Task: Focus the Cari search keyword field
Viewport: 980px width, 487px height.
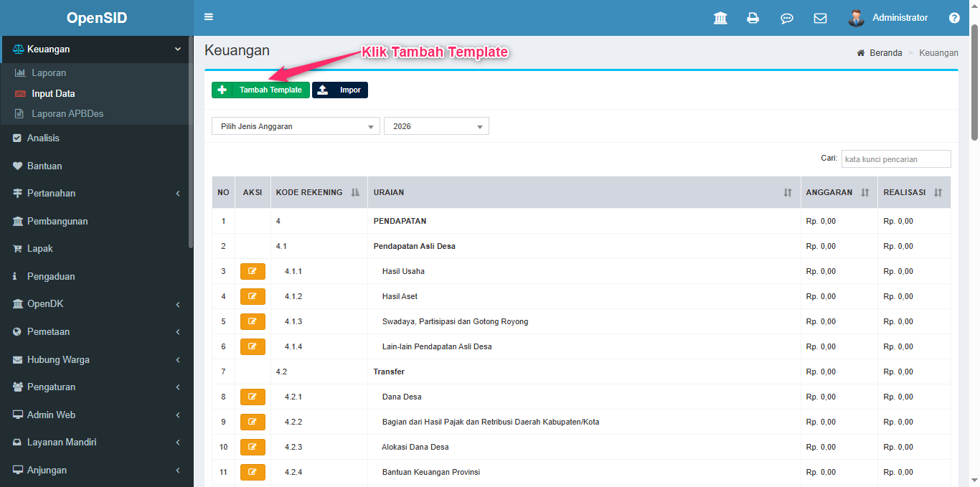Action: point(895,159)
